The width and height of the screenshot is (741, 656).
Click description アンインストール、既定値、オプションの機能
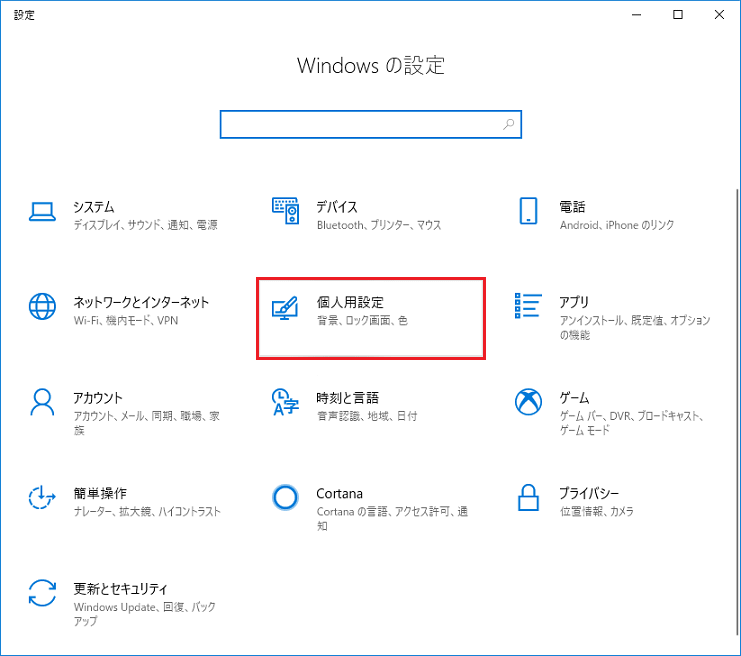click(x=635, y=328)
